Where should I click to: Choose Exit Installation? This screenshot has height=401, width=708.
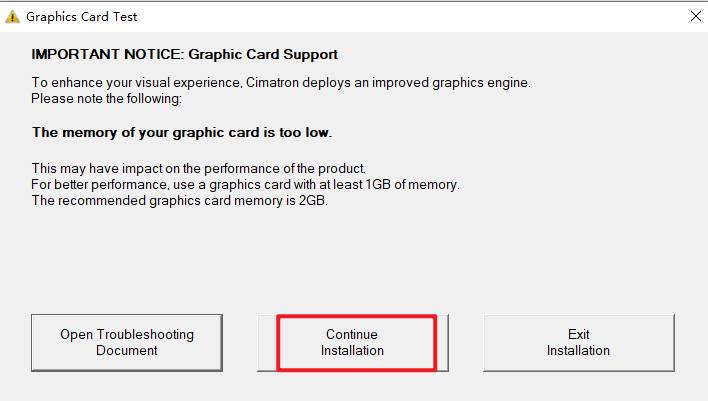(x=578, y=342)
